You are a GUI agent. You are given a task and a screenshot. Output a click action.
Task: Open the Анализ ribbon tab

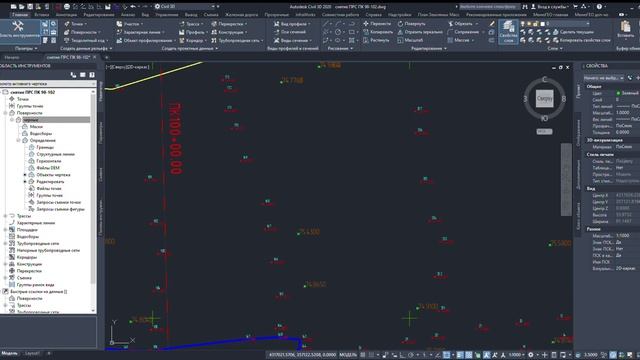(x=128, y=15)
